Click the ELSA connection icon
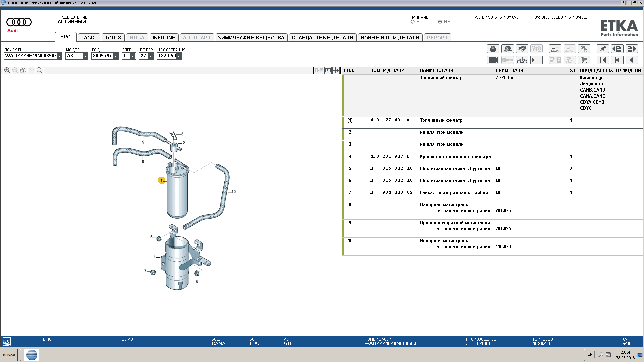Screen dimensions: 644x362 (x=555, y=49)
